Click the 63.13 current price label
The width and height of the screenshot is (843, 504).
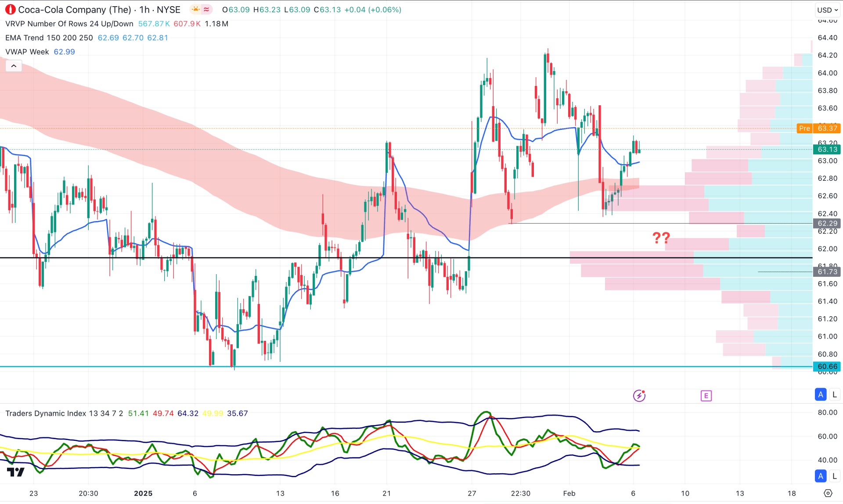click(827, 149)
